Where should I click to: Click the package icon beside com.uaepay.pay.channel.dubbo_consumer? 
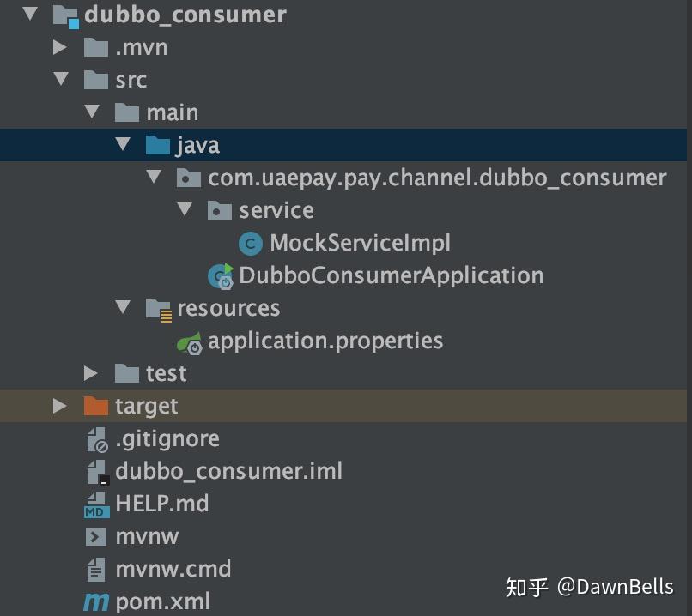pos(189,178)
